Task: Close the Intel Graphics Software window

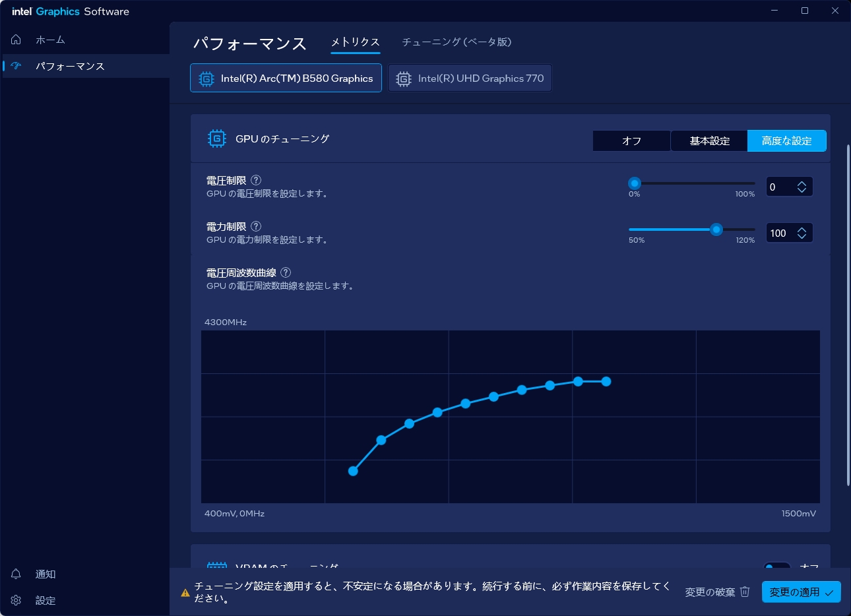Action: [x=835, y=11]
